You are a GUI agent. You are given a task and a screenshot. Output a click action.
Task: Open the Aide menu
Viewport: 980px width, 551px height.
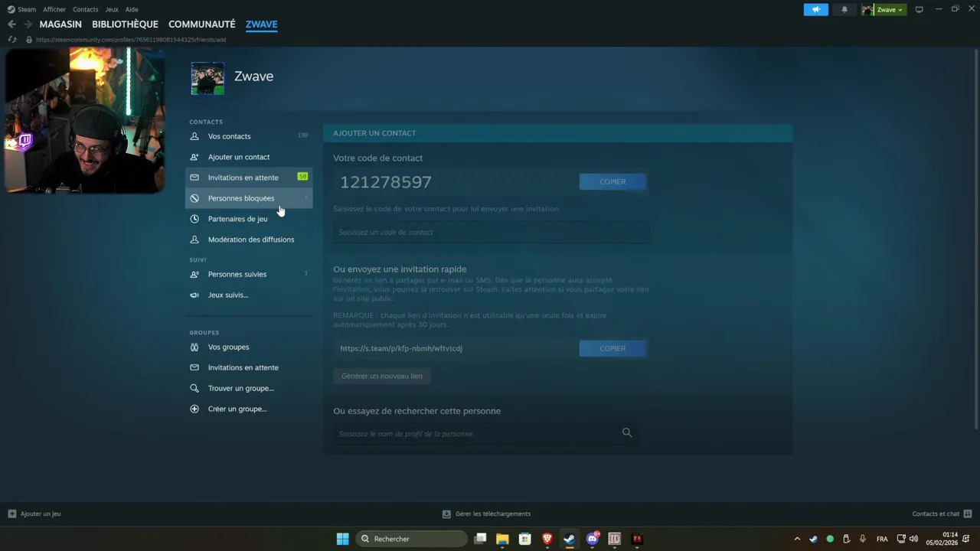coord(132,9)
